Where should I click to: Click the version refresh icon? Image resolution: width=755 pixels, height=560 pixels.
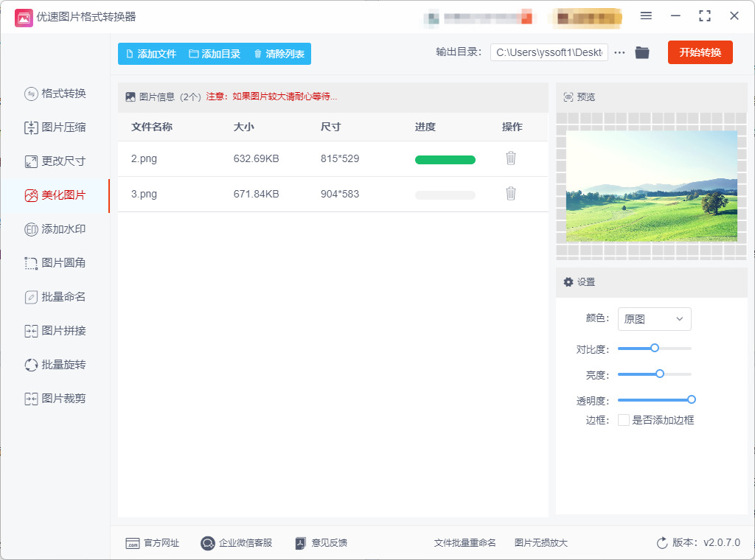(x=662, y=543)
